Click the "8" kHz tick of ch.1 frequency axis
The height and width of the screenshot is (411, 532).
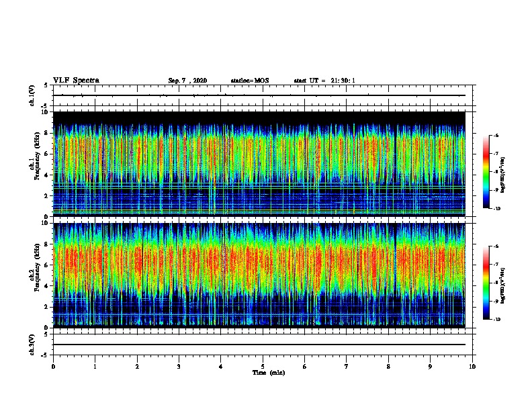(x=46, y=133)
